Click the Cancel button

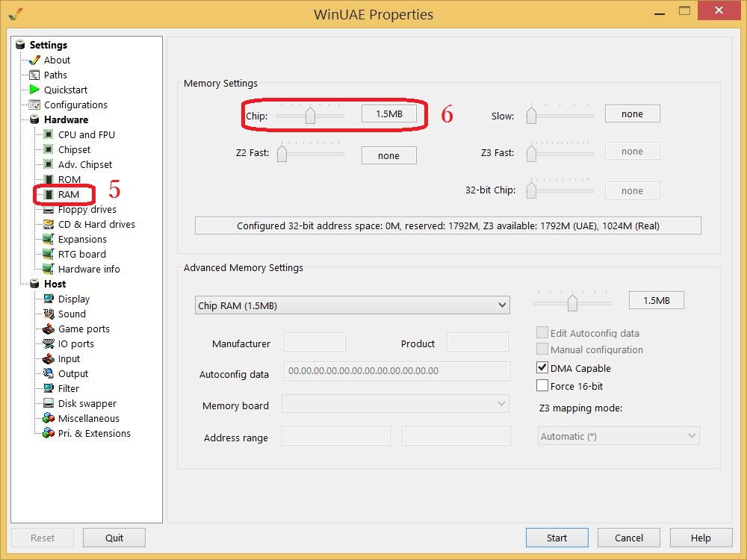point(629,538)
